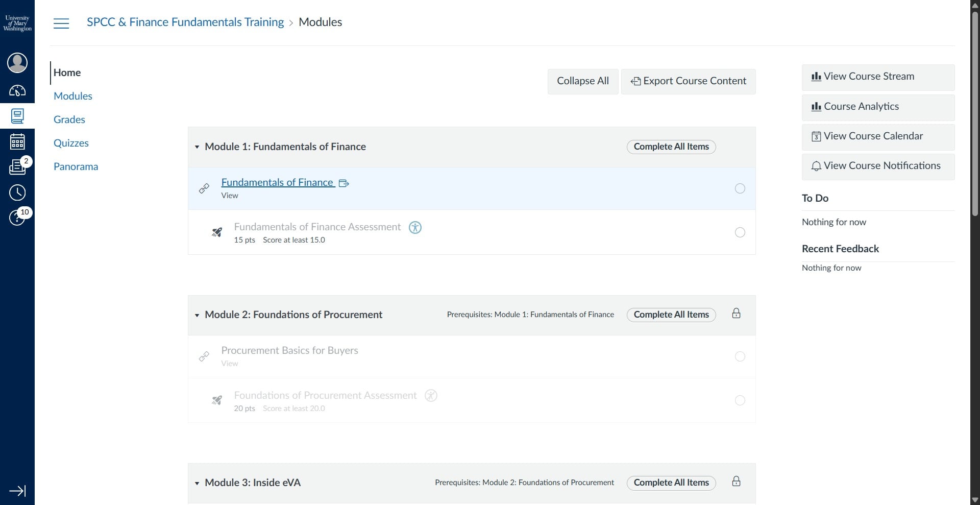980x505 pixels.
Task: Open the Courses book icon in sidebar
Action: [17, 116]
